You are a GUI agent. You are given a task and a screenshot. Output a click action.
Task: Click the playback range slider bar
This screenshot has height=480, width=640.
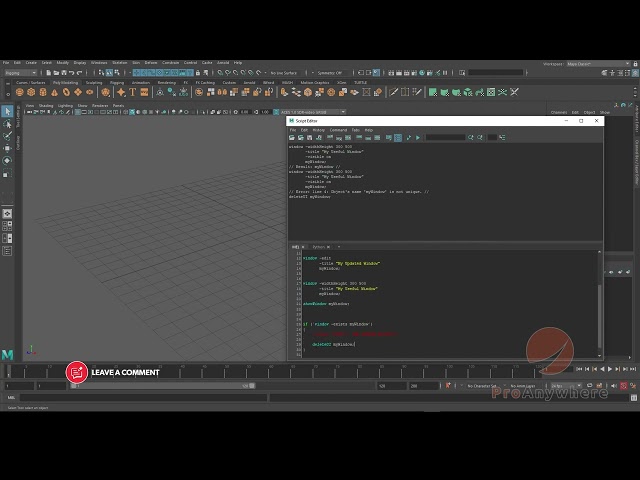pos(162,386)
